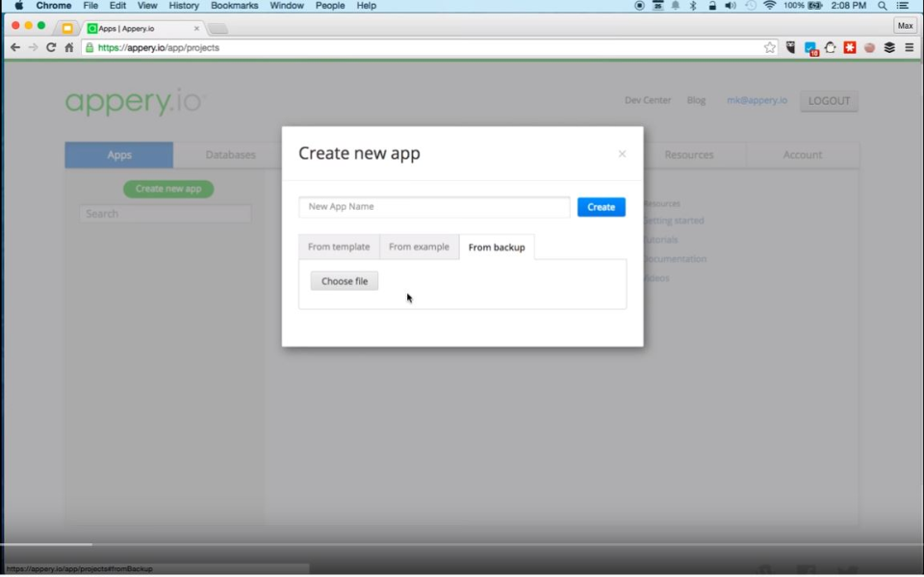924x577 pixels.
Task: Click the penguin browser extension icon
Action: point(830,45)
